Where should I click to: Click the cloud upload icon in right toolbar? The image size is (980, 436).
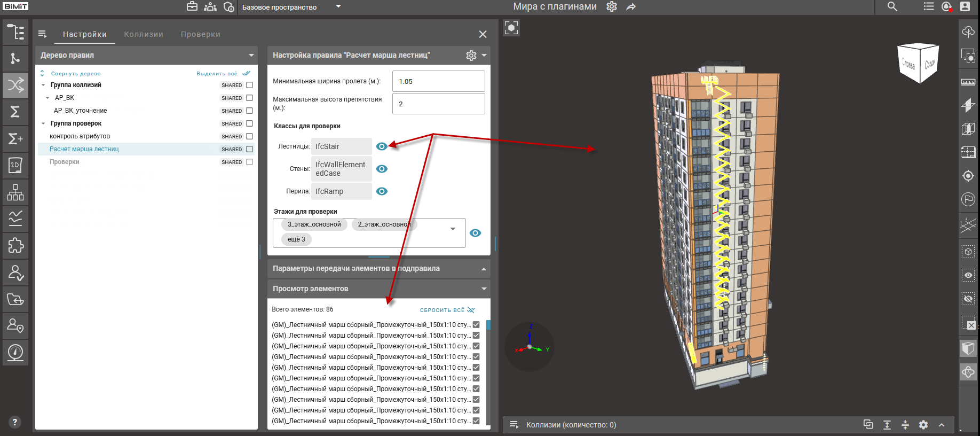coord(968,32)
